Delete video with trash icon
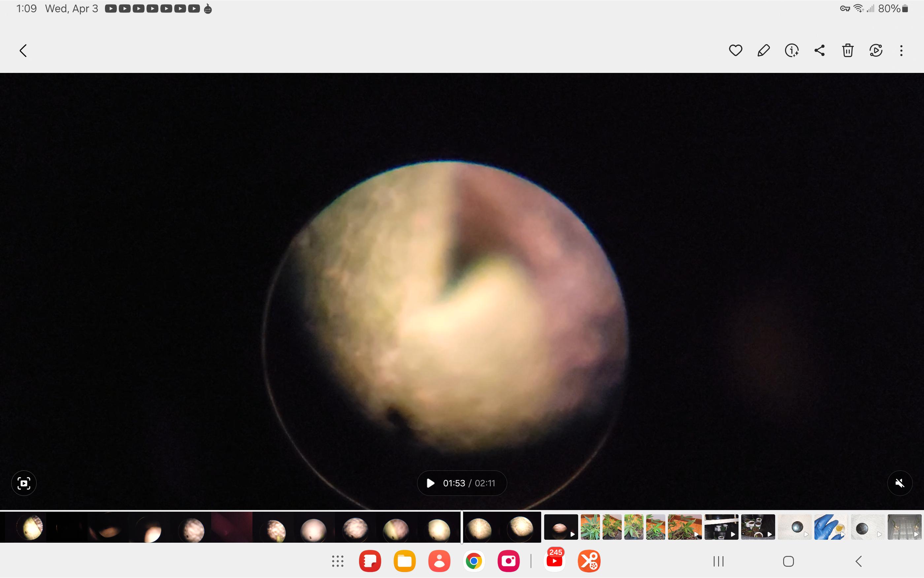The height and width of the screenshot is (578, 924). [847, 50]
